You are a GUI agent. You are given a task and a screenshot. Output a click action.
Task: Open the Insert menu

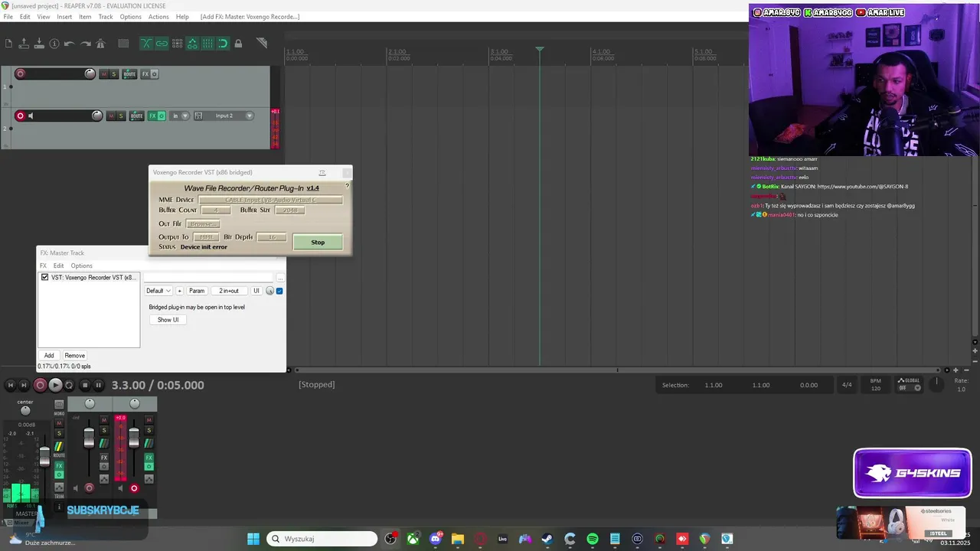64,16
